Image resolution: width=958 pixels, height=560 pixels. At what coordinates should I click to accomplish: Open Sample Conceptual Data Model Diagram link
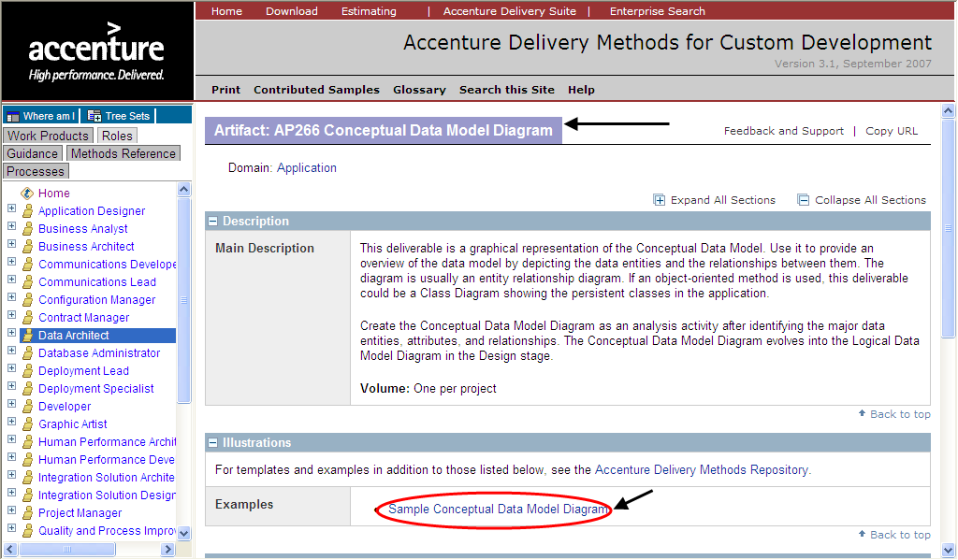(x=498, y=510)
